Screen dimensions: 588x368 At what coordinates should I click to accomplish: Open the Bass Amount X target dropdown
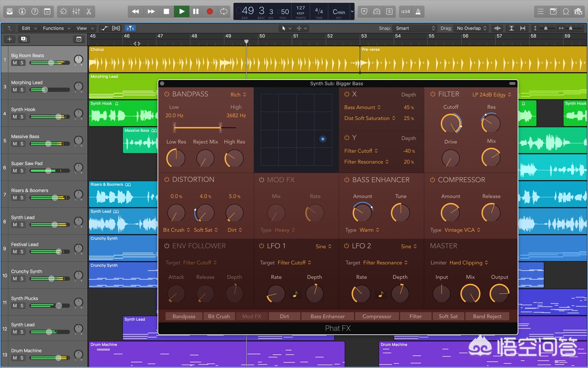click(x=363, y=107)
